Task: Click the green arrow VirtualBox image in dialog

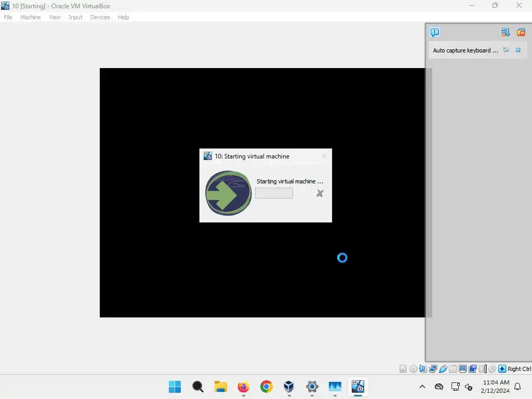Action: click(x=229, y=193)
